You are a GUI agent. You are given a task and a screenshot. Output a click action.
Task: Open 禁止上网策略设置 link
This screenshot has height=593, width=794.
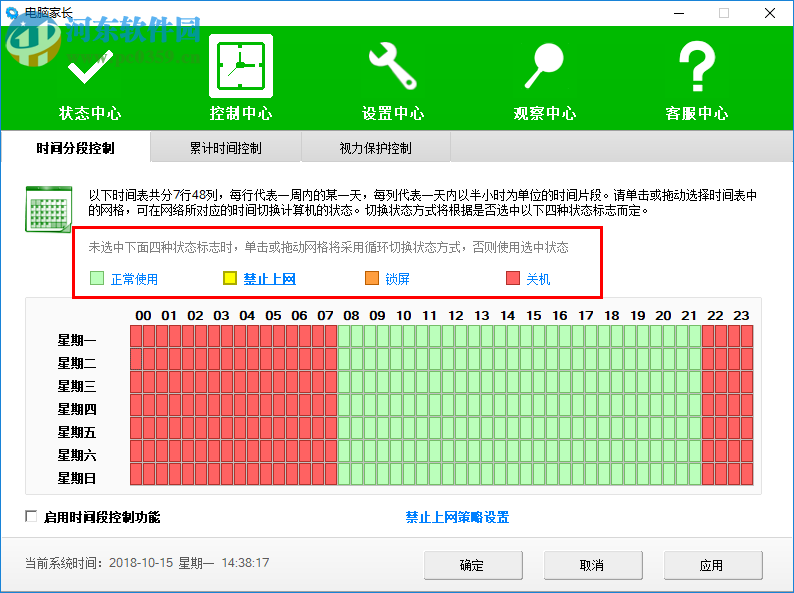coord(457,517)
